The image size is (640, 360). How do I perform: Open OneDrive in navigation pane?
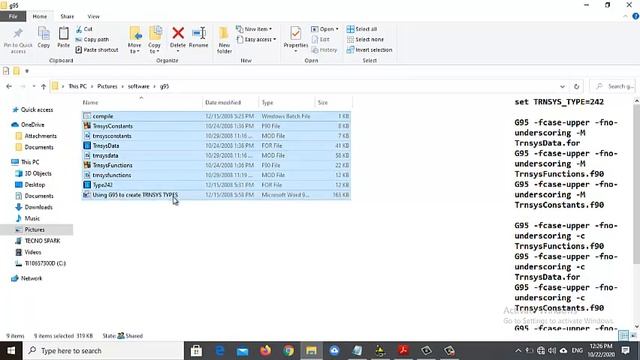pos(28,124)
